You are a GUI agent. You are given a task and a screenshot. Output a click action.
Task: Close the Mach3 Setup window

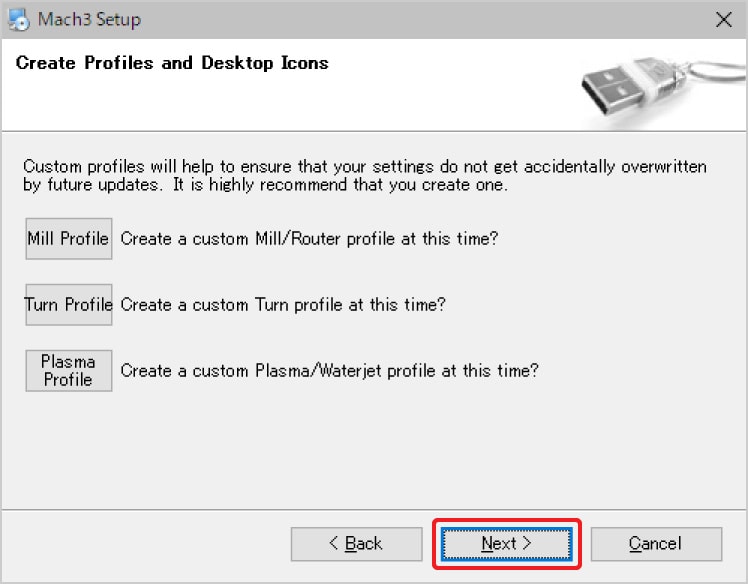(723, 19)
